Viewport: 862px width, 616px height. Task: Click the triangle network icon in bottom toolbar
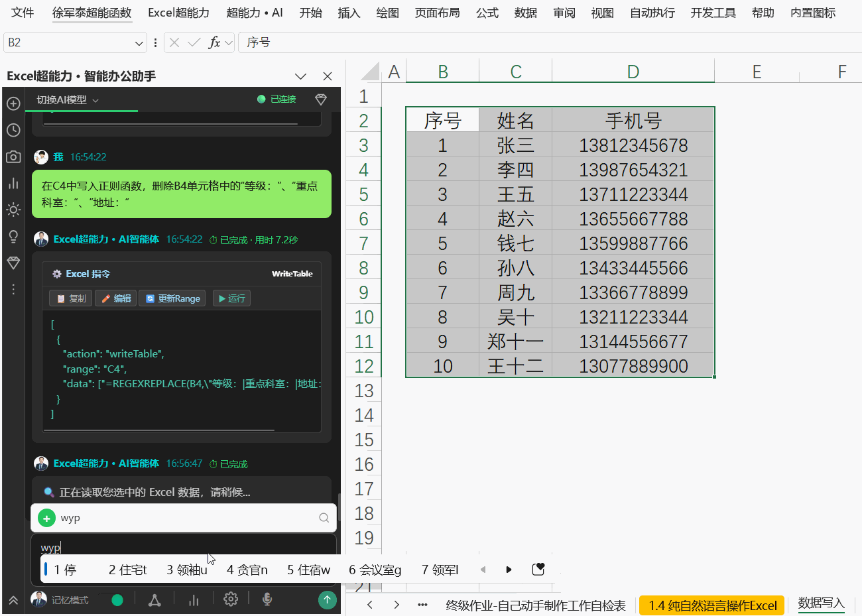point(154,599)
